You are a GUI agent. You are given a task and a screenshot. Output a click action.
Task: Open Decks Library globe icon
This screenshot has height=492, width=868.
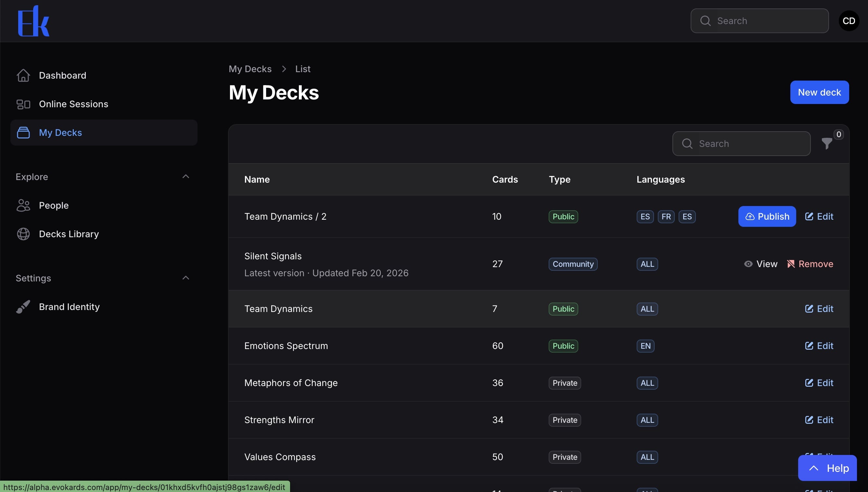[x=23, y=234]
